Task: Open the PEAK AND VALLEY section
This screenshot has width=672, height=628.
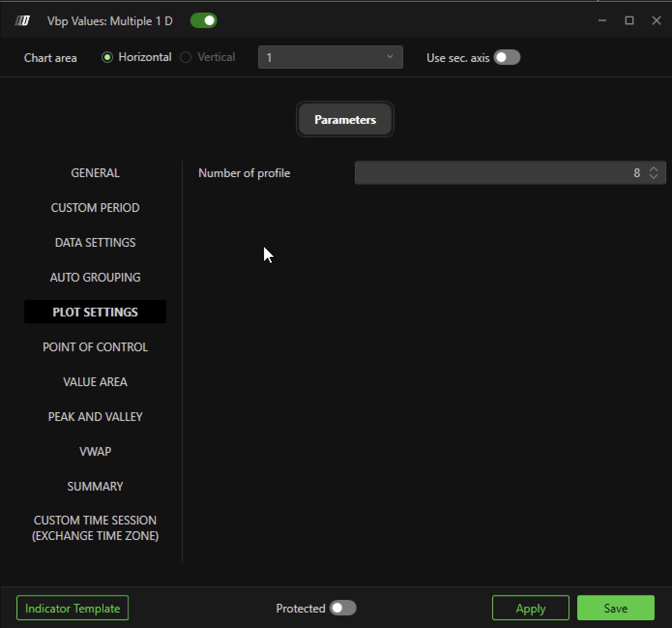Action: click(95, 417)
